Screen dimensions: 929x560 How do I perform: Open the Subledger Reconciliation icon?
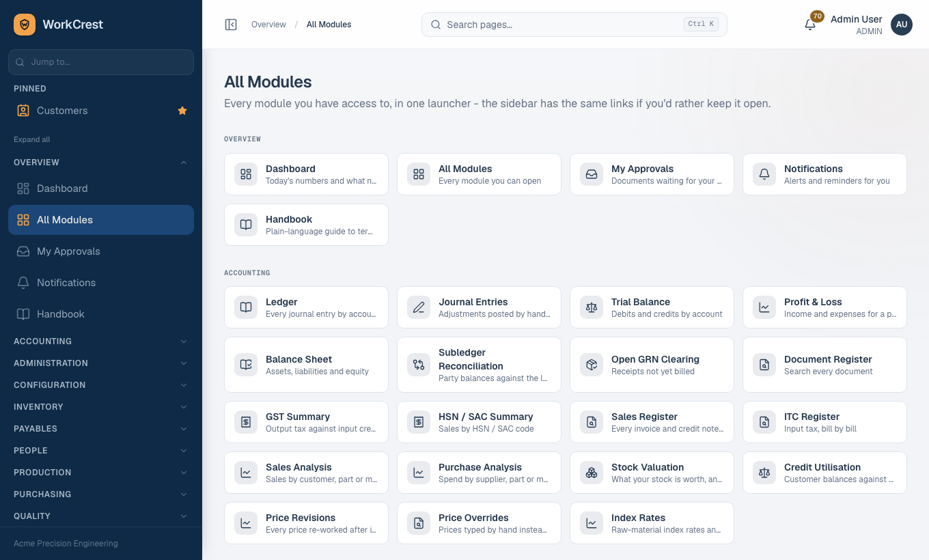(419, 365)
